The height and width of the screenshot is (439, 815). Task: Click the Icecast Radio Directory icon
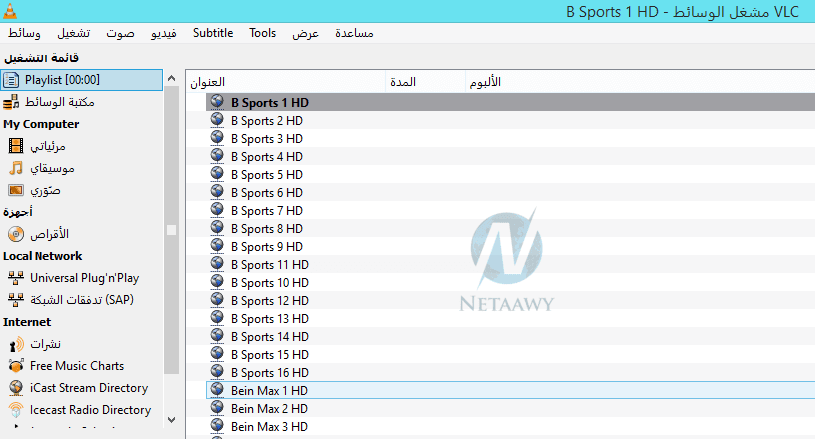16,410
